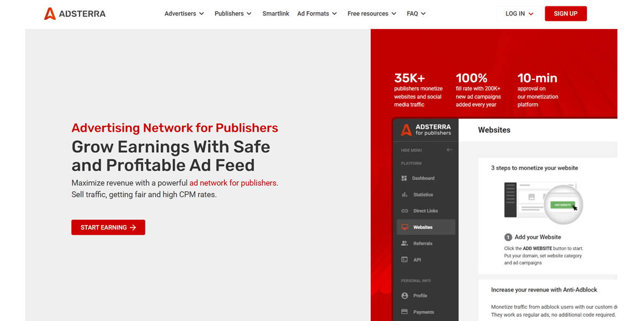Select the Websites monitor icon
Viewport: 644px width, 321px height.
click(406, 227)
